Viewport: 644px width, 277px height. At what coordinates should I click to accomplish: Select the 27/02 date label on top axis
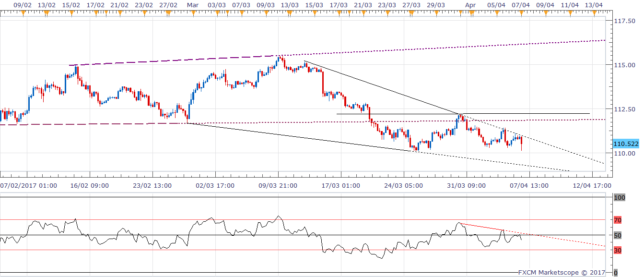tap(168, 4)
